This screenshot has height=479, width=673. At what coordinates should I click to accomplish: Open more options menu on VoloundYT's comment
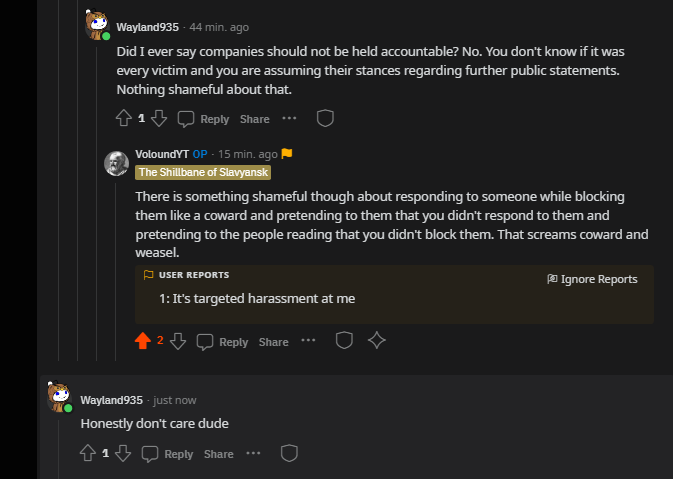click(308, 341)
